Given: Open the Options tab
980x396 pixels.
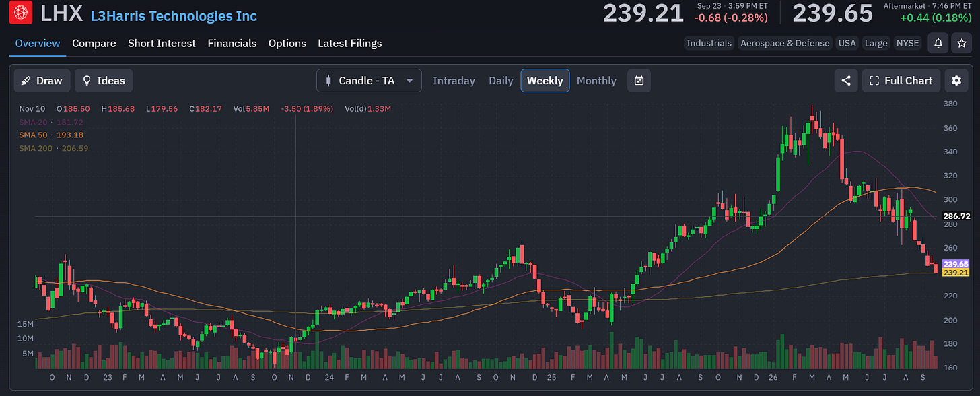Looking at the screenshot, I should [287, 43].
